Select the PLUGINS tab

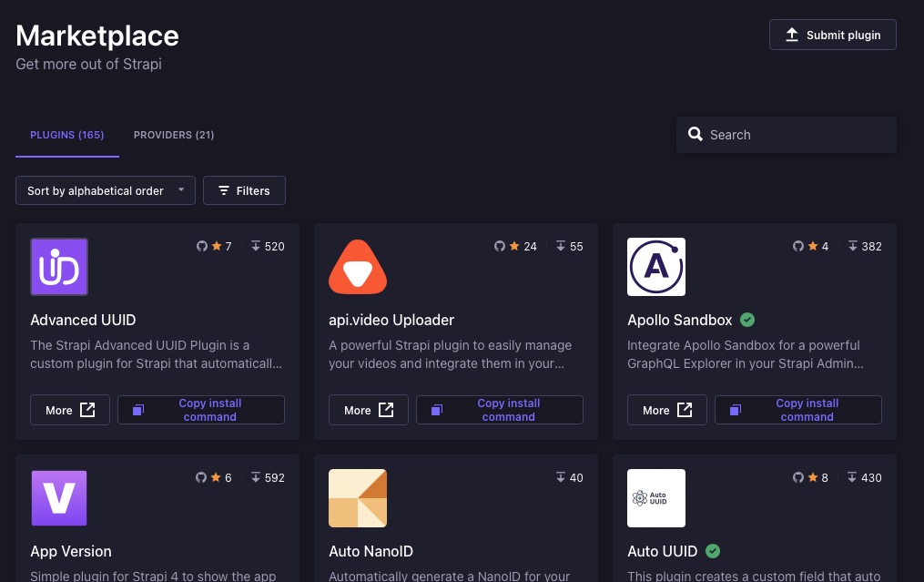(x=66, y=135)
